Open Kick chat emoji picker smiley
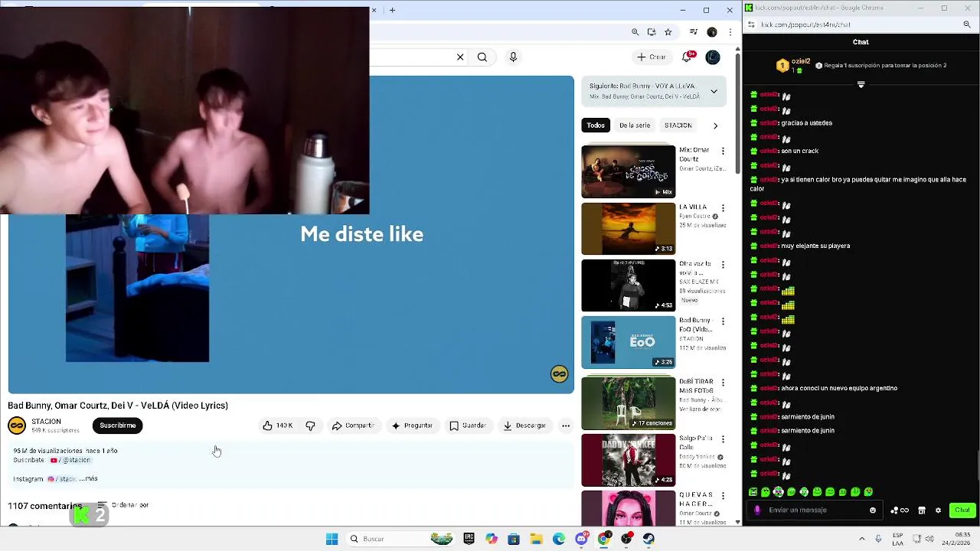Screen dimensions: 980x551 click(873, 510)
